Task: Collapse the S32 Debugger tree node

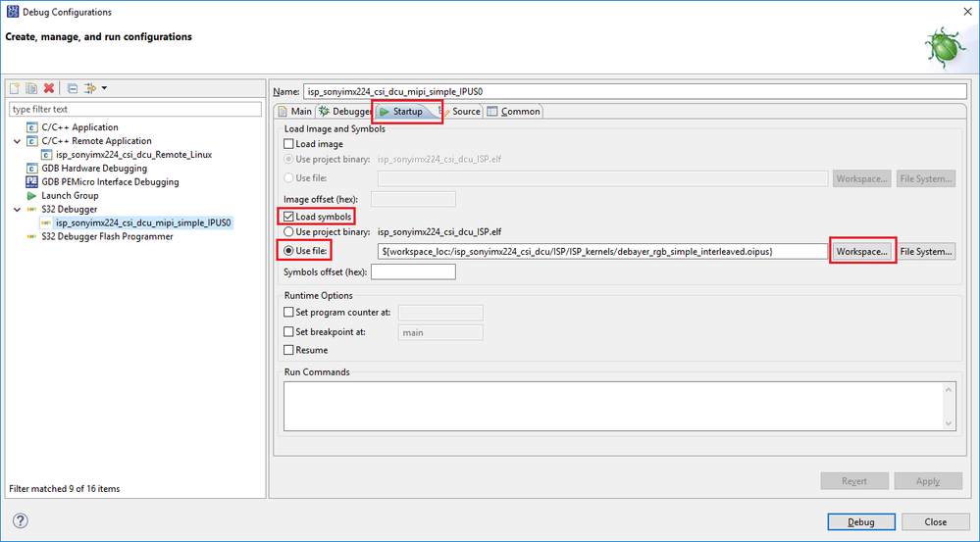Action: [x=17, y=210]
